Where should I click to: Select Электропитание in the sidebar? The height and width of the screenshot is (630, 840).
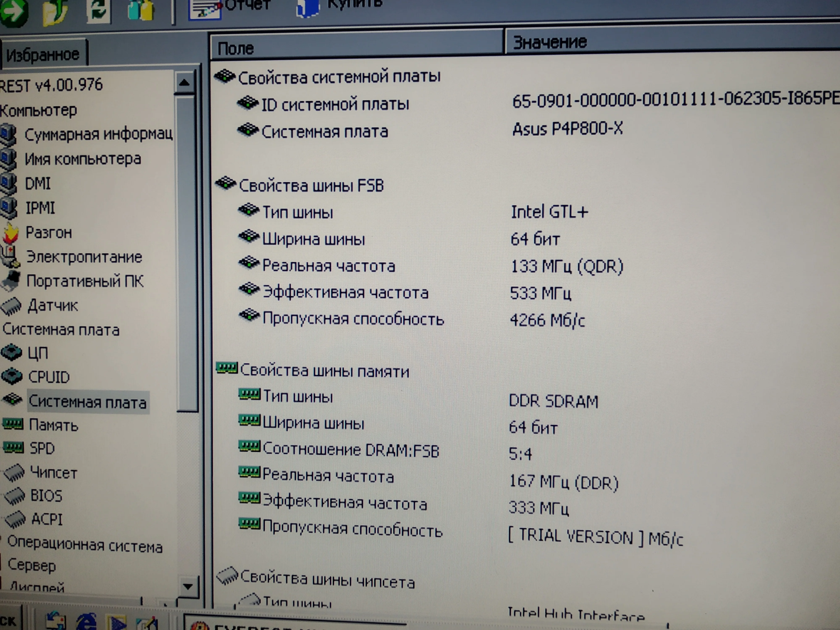pos(84,257)
